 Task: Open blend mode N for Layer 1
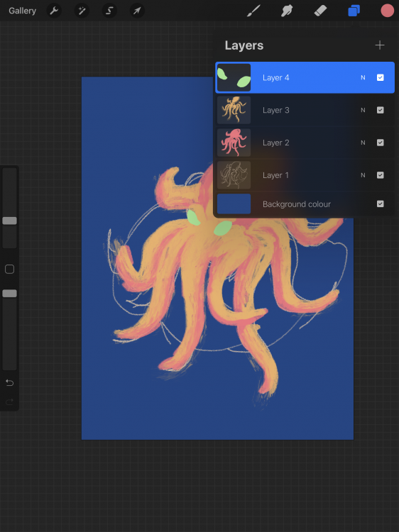(x=363, y=175)
